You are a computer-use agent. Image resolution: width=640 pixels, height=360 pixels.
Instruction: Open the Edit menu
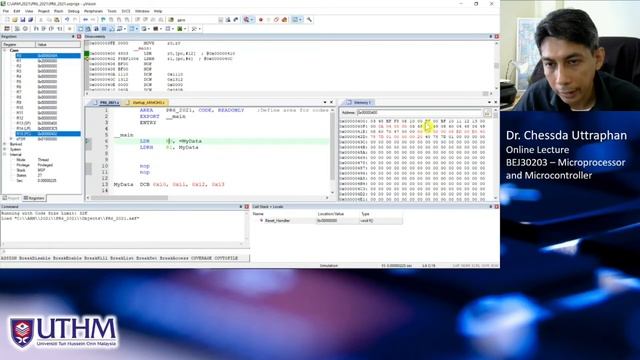point(17,11)
